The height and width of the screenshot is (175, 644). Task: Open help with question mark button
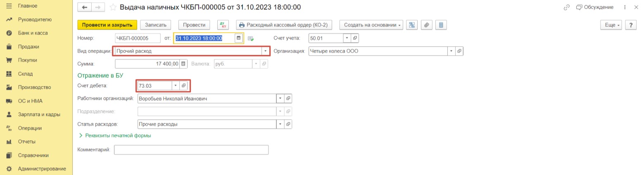630,25
